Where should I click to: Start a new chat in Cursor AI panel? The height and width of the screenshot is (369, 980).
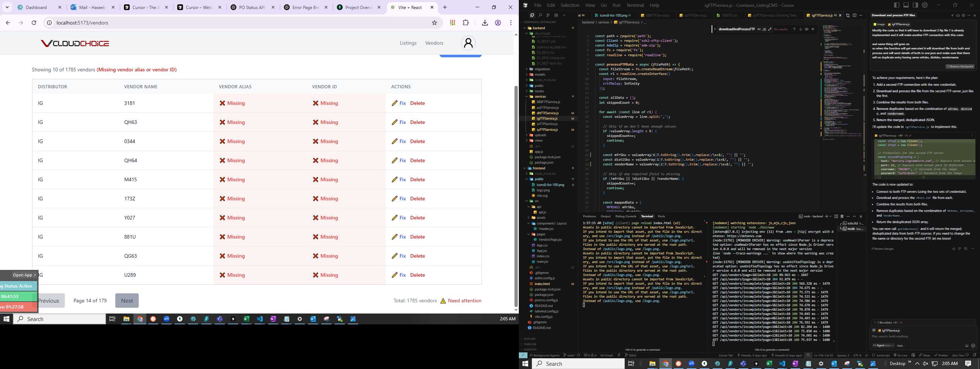[x=953, y=15]
